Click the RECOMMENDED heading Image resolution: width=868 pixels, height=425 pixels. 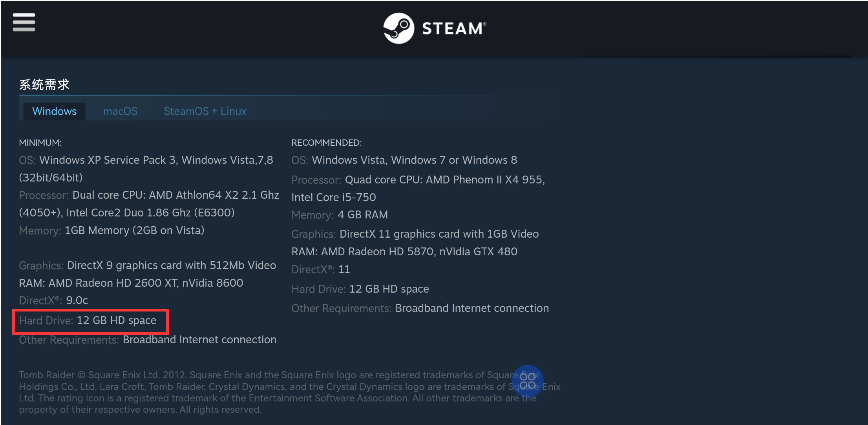tap(326, 143)
